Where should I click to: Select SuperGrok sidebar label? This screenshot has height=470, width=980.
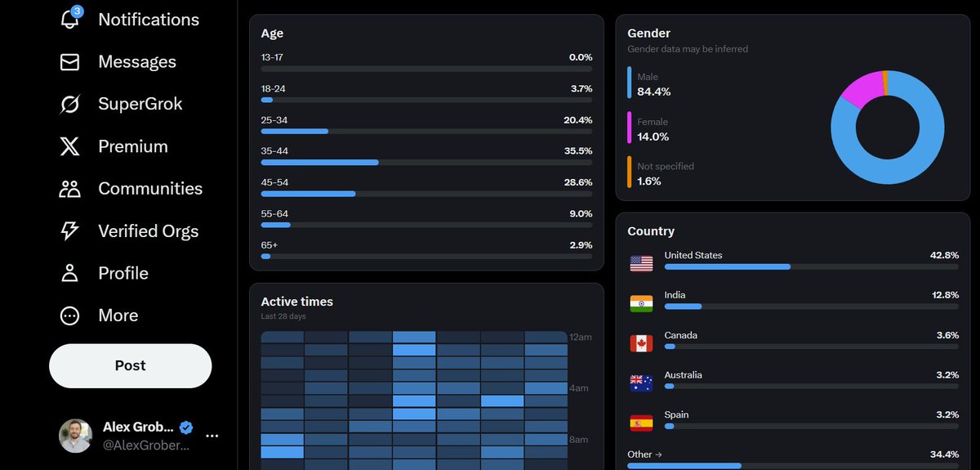(x=140, y=104)
